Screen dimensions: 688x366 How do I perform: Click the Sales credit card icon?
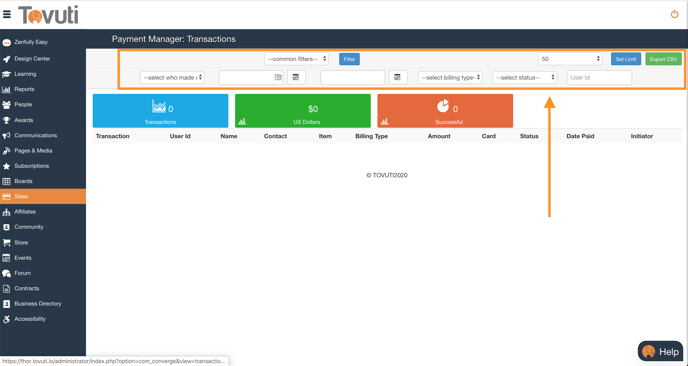coord(7,197)
